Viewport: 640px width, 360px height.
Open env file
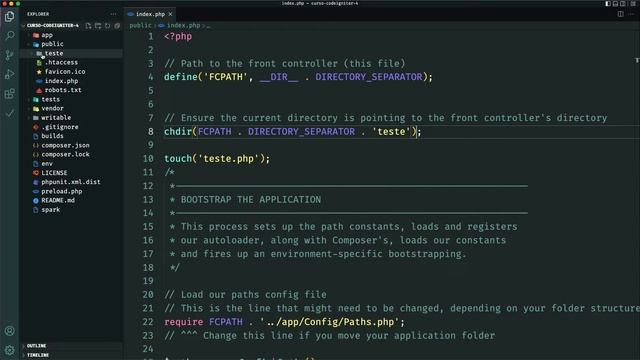tap(47, 164)
